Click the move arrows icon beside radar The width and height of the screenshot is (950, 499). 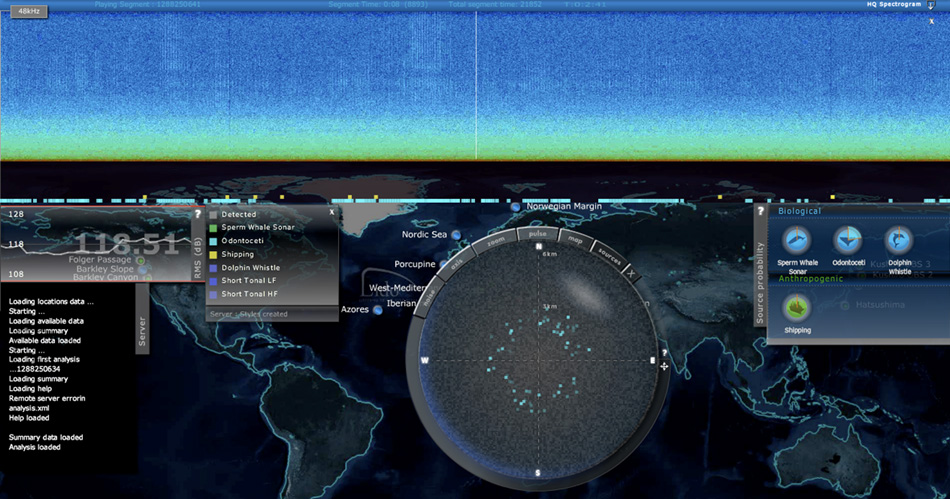click(664, 366)
